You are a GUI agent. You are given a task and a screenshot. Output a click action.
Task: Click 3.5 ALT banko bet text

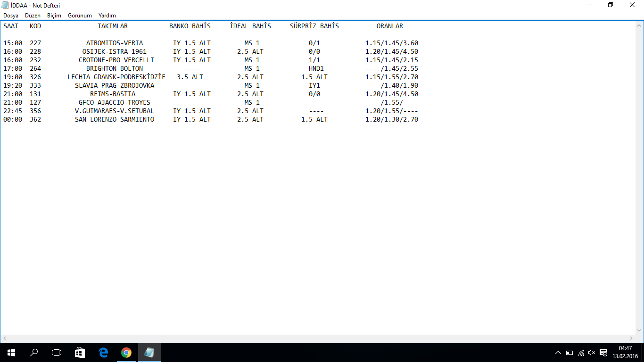point(190,77)
